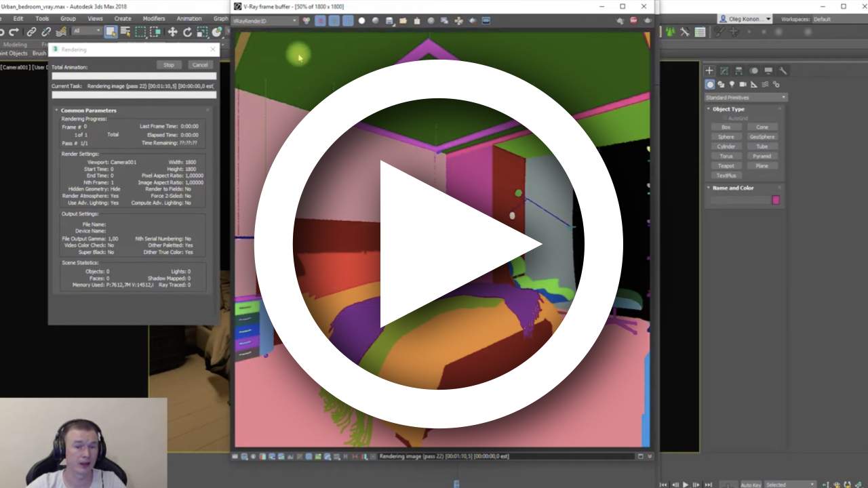This screenshot has width=868, height=488.
Task: Open the Modifiers menu
Action: click(154, 19)
